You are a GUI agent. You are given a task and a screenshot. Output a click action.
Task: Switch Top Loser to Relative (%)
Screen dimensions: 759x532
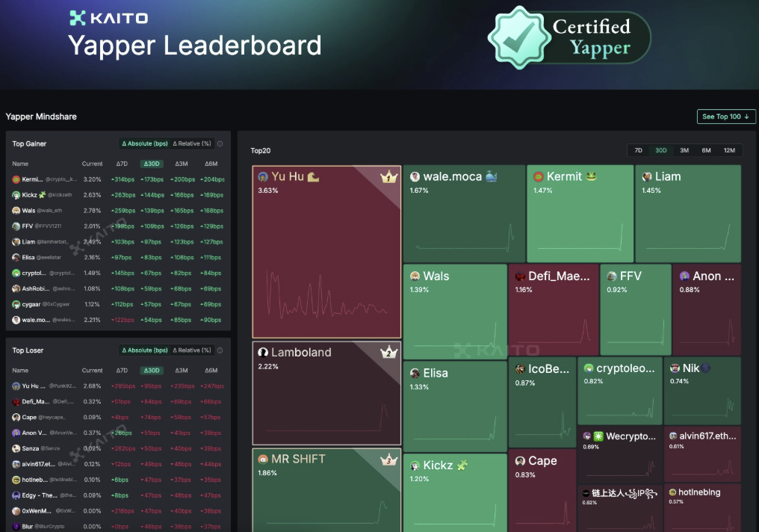pyautogui.click(x=192, y=350)
